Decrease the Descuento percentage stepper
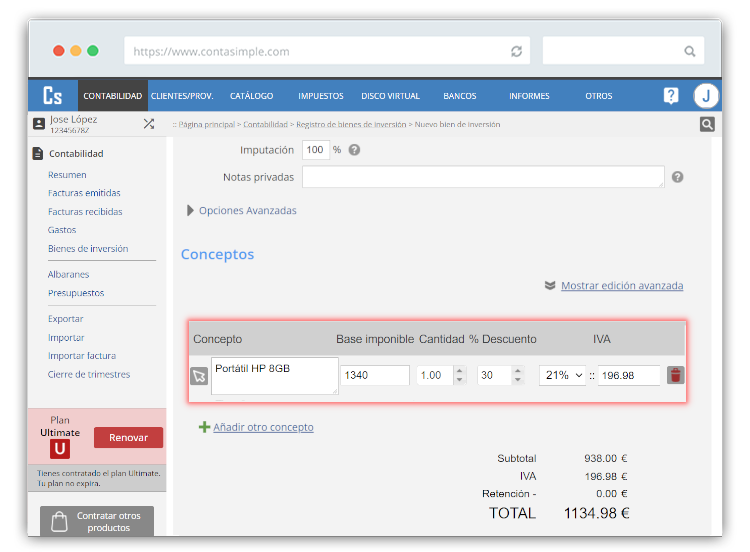 click(x=517, y=380)
